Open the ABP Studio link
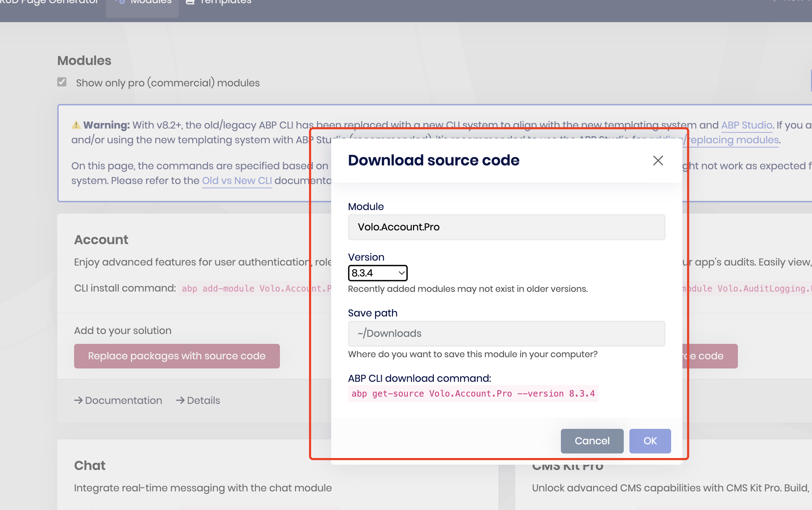812x510 pixels. 746,125
